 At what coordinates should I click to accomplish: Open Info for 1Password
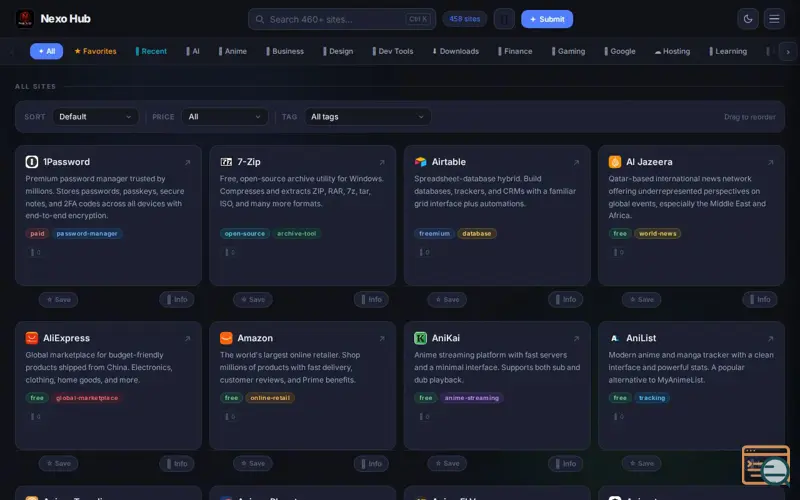[177, 299]
